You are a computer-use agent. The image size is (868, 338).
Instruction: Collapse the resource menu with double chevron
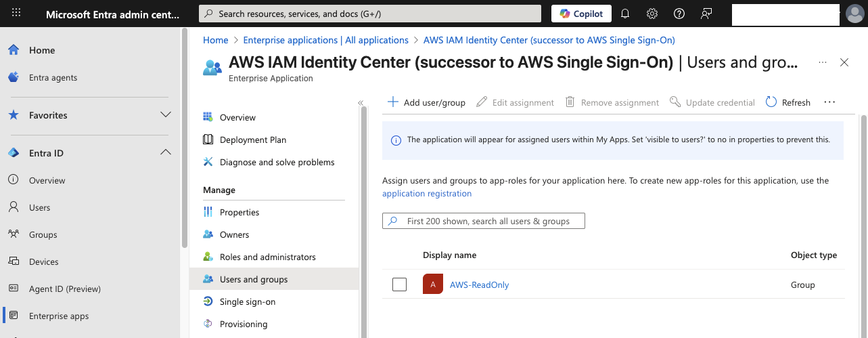[x=361, y=103]
